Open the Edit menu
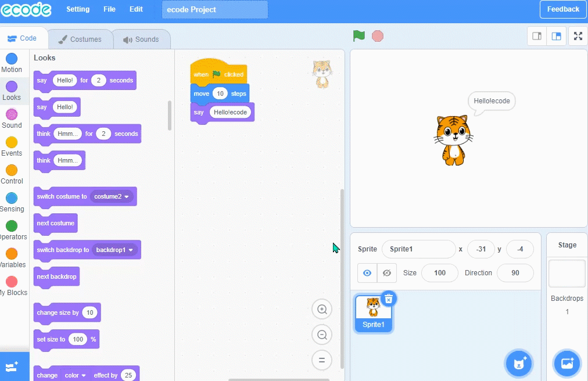The height and width of the screenshot is (381, 588). [136, 9]
